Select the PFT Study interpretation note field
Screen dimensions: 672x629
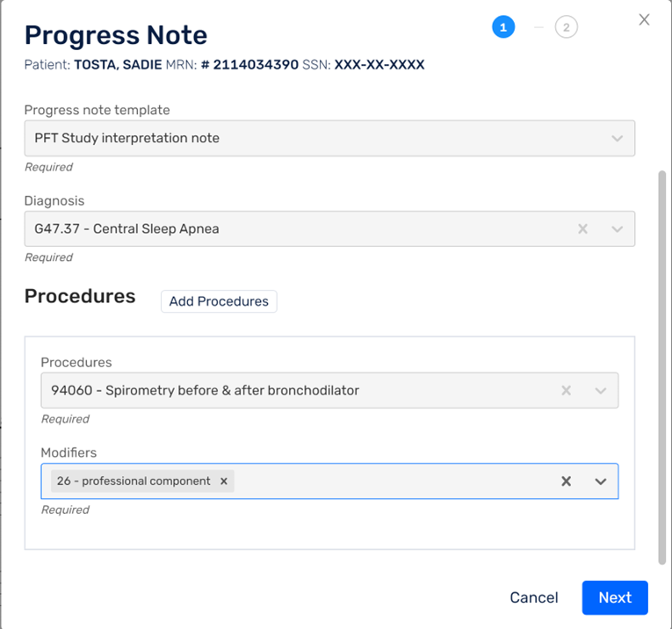(x=329, y=139)
